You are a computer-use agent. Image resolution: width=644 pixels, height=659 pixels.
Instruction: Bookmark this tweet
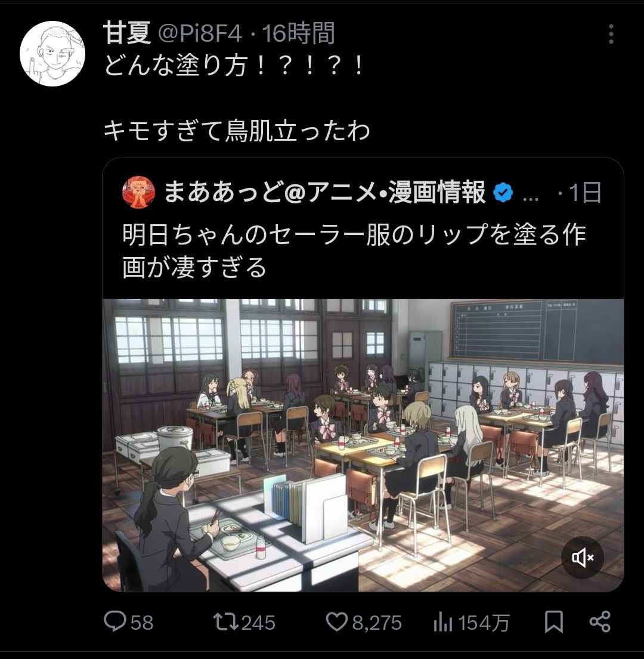[x=554, y=622]
